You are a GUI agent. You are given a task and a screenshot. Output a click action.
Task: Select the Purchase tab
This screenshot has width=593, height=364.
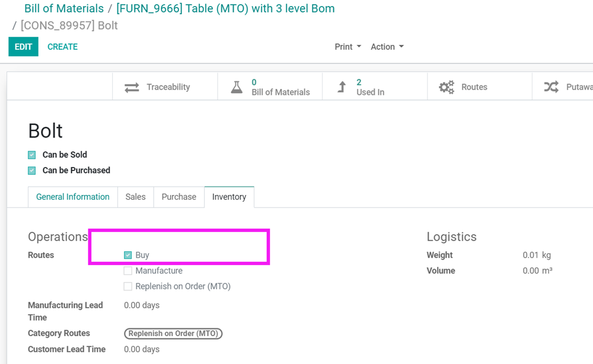pos(178,197)
